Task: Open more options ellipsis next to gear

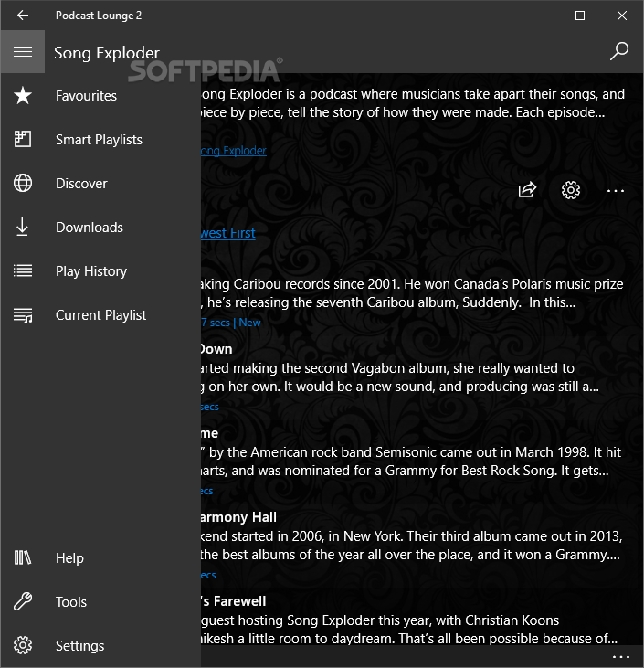Action: click(616, 191)
